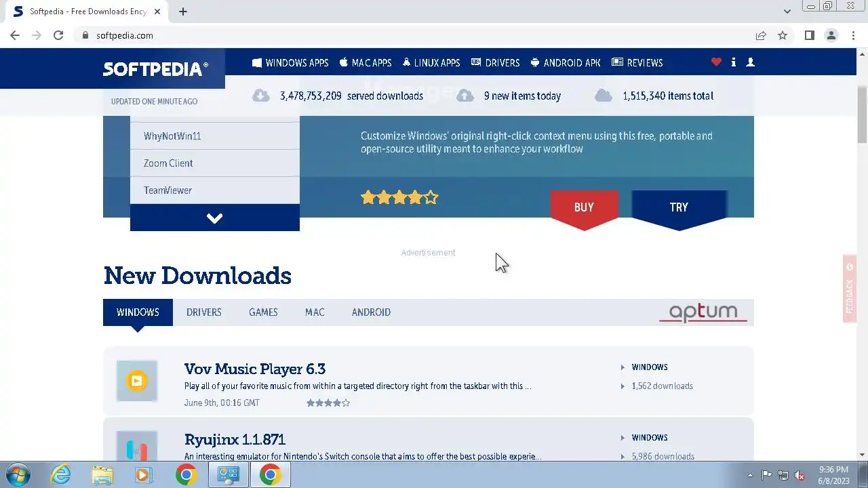Bookmark this page with star icon
The height and width of the screenshot is (488, 868).
(x=783, y=35)
